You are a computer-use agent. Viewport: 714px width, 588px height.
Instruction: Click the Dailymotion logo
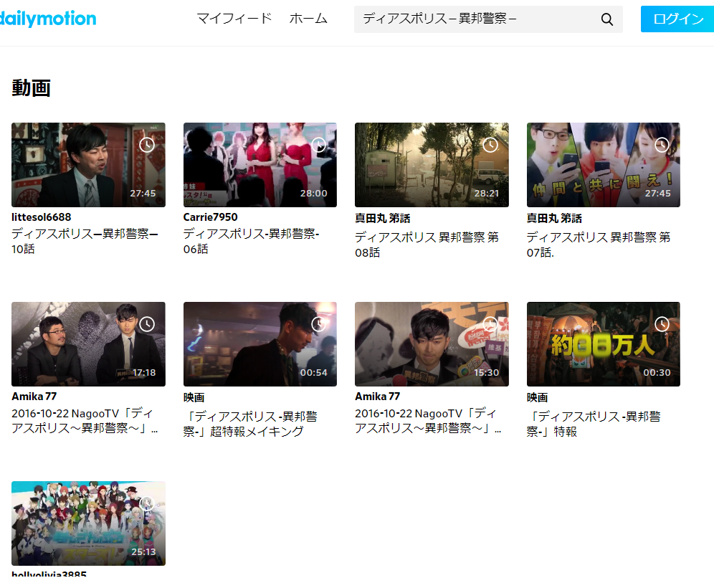click(x=47, y=19)
